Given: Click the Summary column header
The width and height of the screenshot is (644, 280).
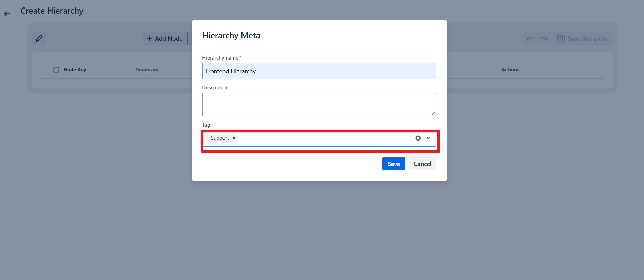Looking at the screenshot, I should pos(147,69).
